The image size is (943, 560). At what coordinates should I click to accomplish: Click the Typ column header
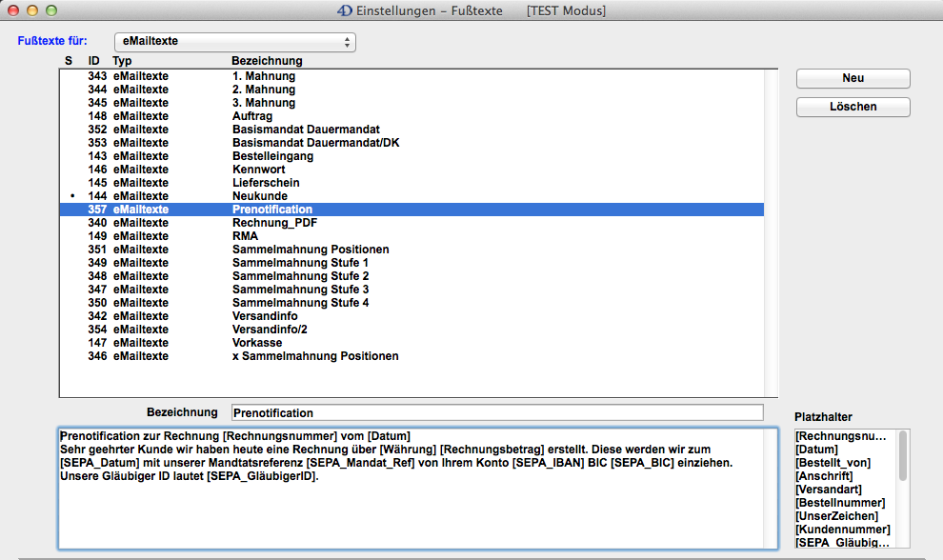coord(122,61)
